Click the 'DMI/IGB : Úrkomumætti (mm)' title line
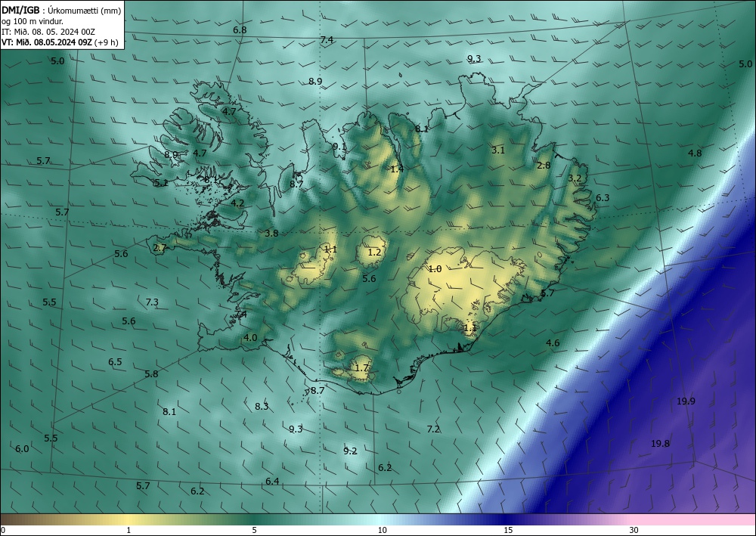The height and width of the screenshot is (536, 756). tap(61, 11)
